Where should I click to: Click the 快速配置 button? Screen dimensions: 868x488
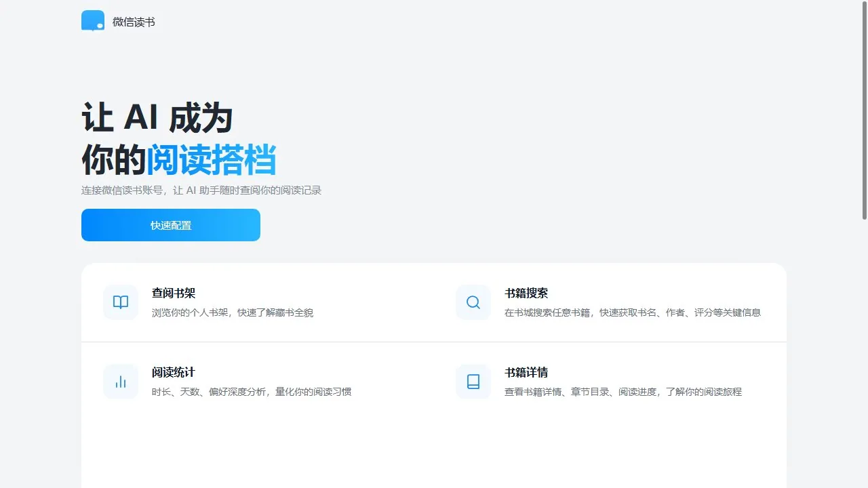(171, 225)
